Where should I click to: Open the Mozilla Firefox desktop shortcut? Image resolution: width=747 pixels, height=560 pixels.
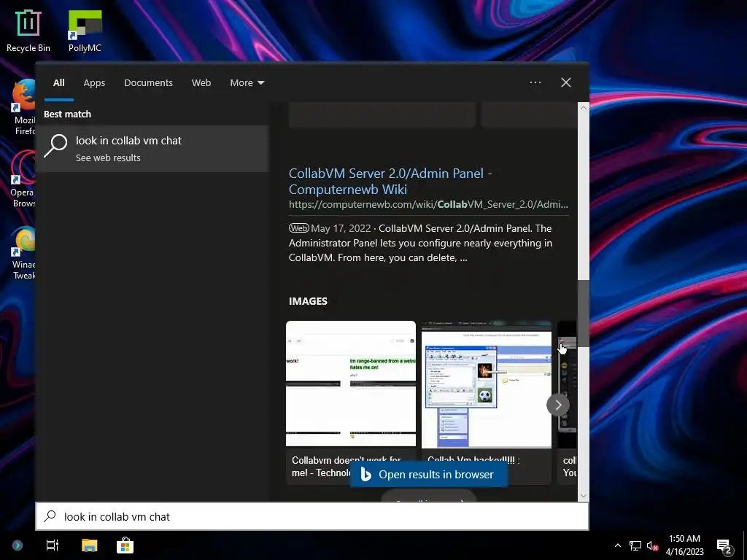click(x=24, y=107)
